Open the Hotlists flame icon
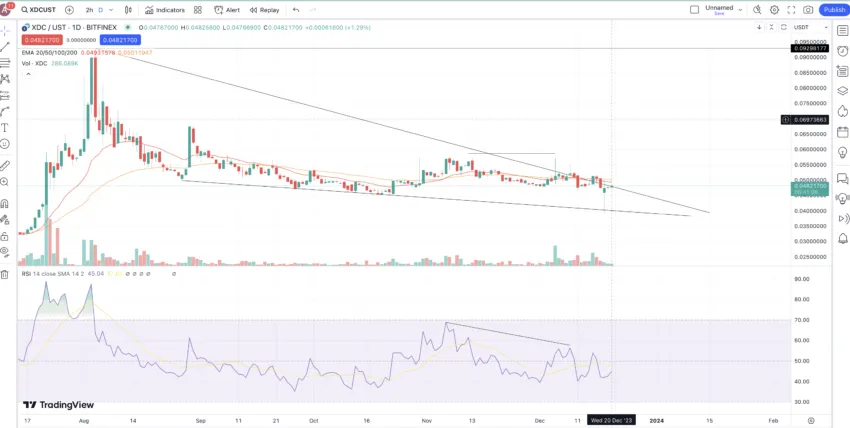The width and height of the screenshot is (850, 428). click(842, 111)
